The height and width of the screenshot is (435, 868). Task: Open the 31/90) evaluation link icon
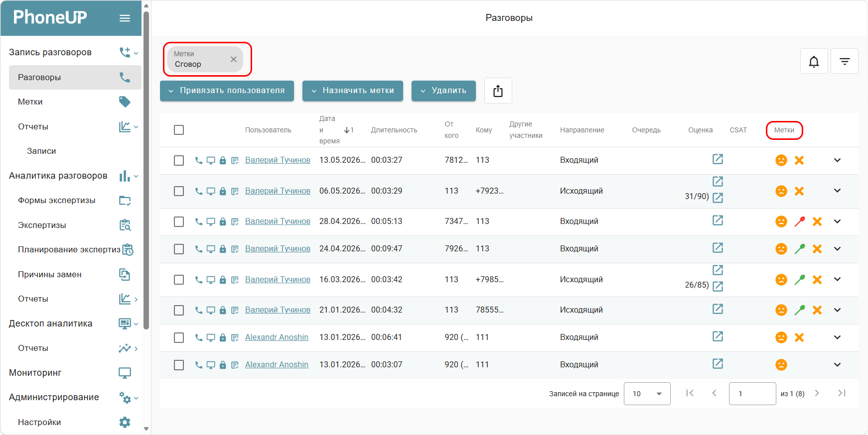[x=718, y=198]
